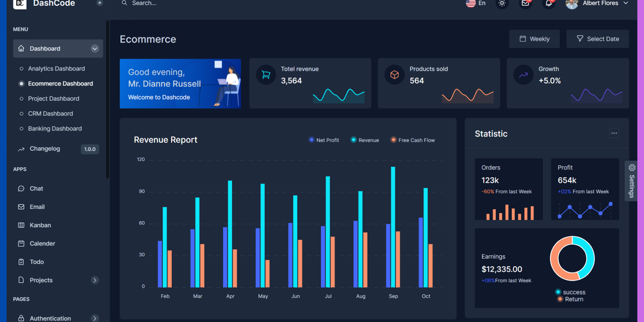Open the Todo list icon
The height and width of the screenshot is (322, 644).
click(23, 261)
